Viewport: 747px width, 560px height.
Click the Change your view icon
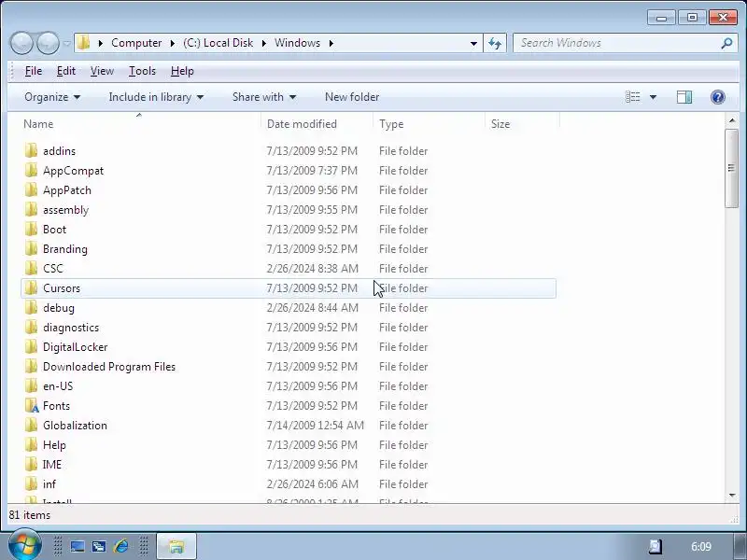click(x=633, y=97)
